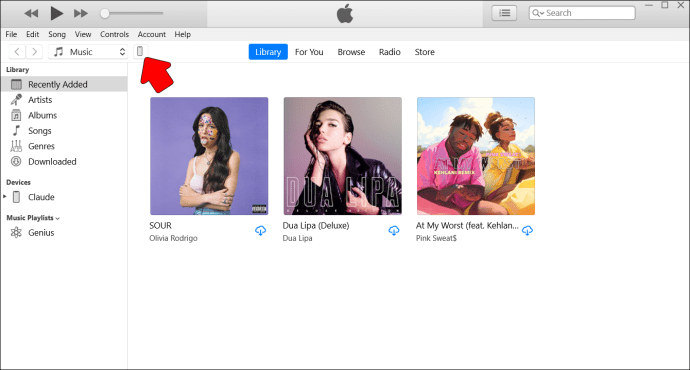Open the Controls menu
Image resolution: width=690 pixels, height=370 pixels.
pyautogui.click(x=114, y=34)
